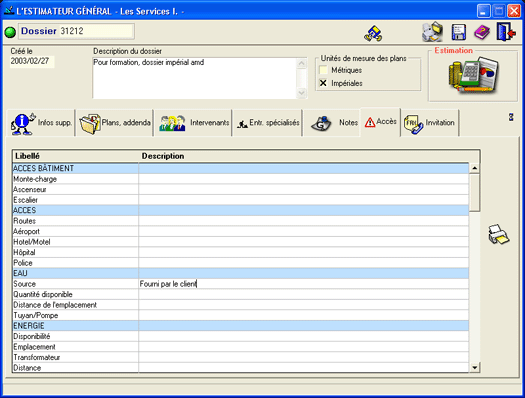Screen dimensions: 525x398
Task: Click the exit door icon
Action: (x=506, y=32)
